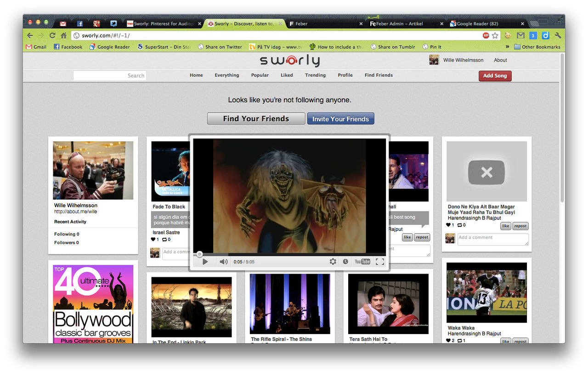Image resolution: width=588 pixels, height=375 pixels.
Task: Open the Gmail bookmark
Action: click(36, 47)
